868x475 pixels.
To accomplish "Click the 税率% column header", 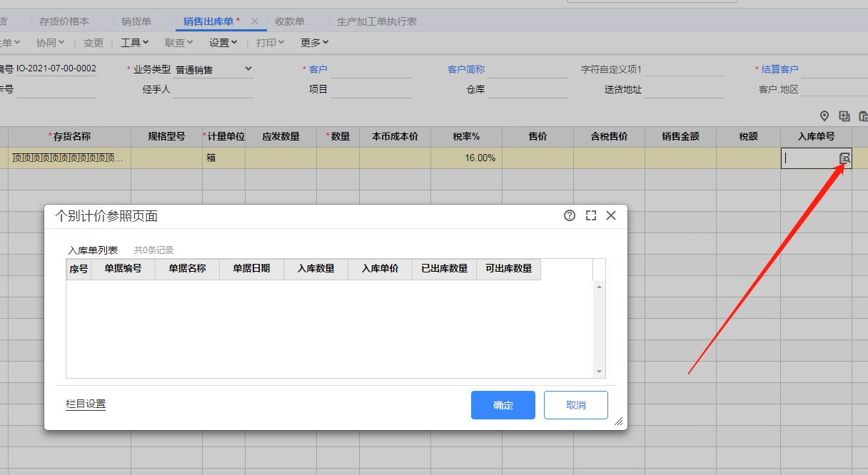I will tap(466, 137).
